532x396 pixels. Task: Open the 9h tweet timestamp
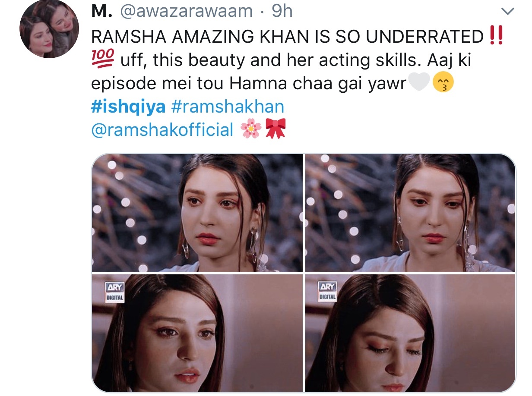282,12
